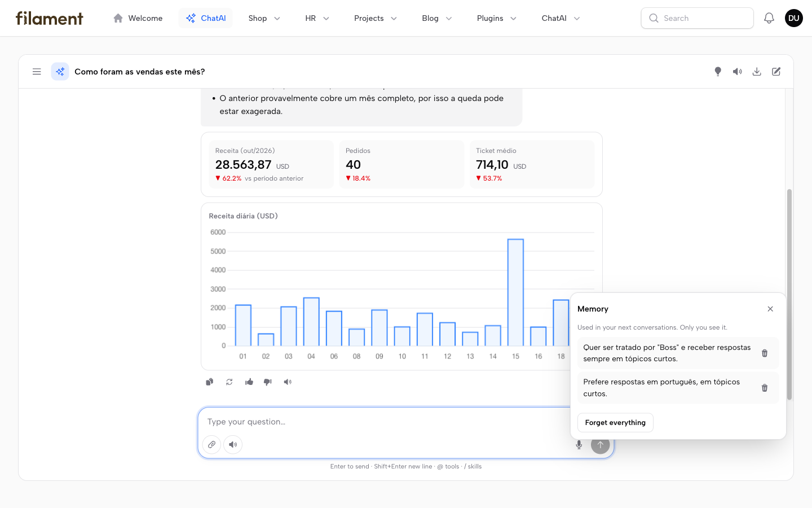Click the revenue value "28.563,87"
812x508 pixels.
click(x=244, y=165)
